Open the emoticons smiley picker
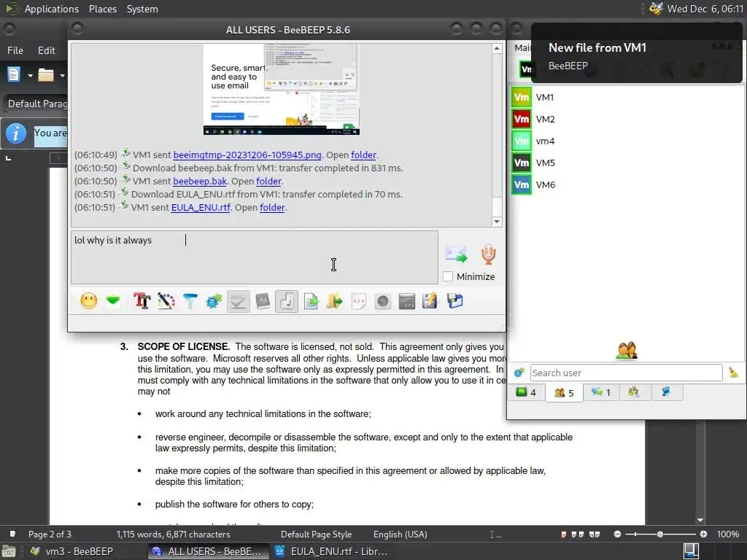The height and width of the screenshot is (560, 747). [88, 301]
